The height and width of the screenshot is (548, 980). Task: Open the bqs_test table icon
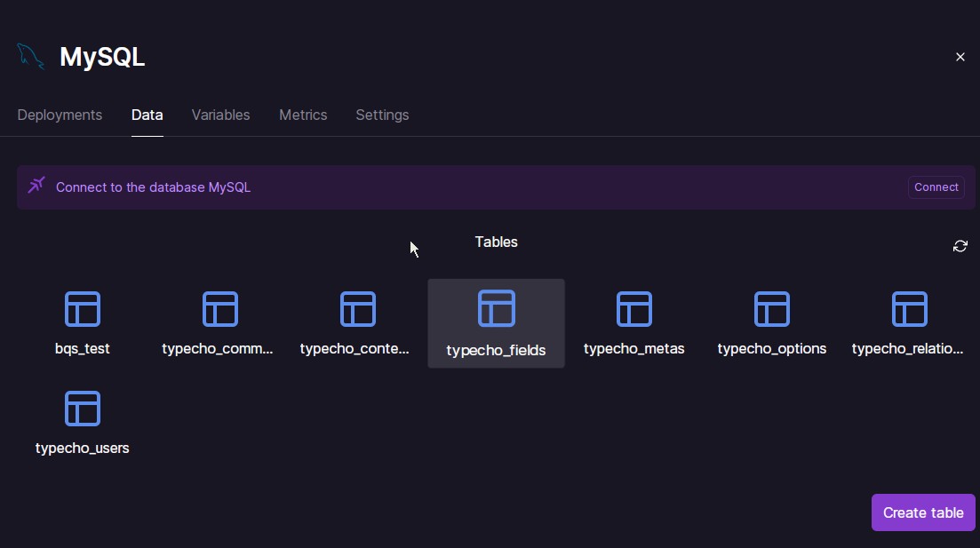[83, 309]
